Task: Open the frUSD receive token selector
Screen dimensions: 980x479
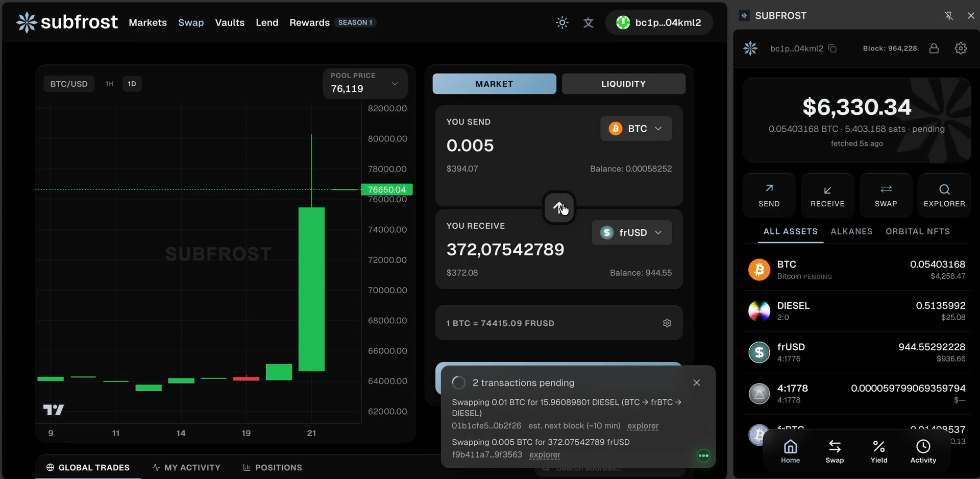Action: coord(631,232)
